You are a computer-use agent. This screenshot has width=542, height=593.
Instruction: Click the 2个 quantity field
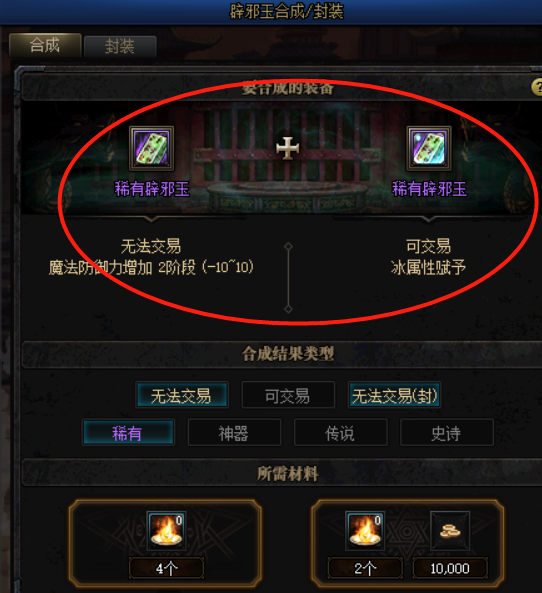click(365, 568)
